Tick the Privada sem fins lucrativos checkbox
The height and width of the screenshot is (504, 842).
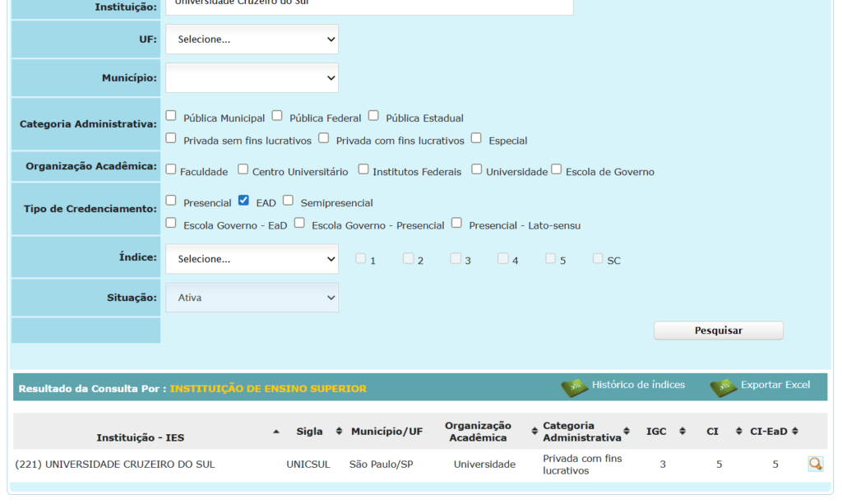171,138
